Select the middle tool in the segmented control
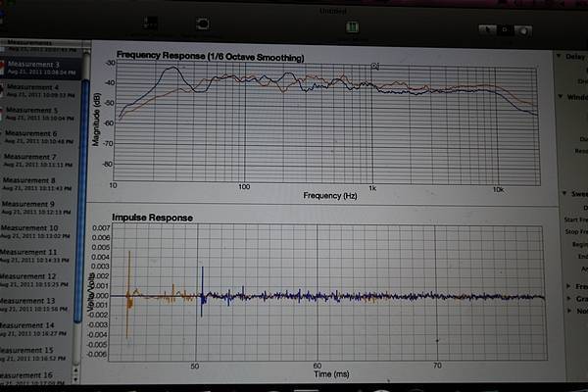Screen dimensions: 588x392 pos(505,30)
